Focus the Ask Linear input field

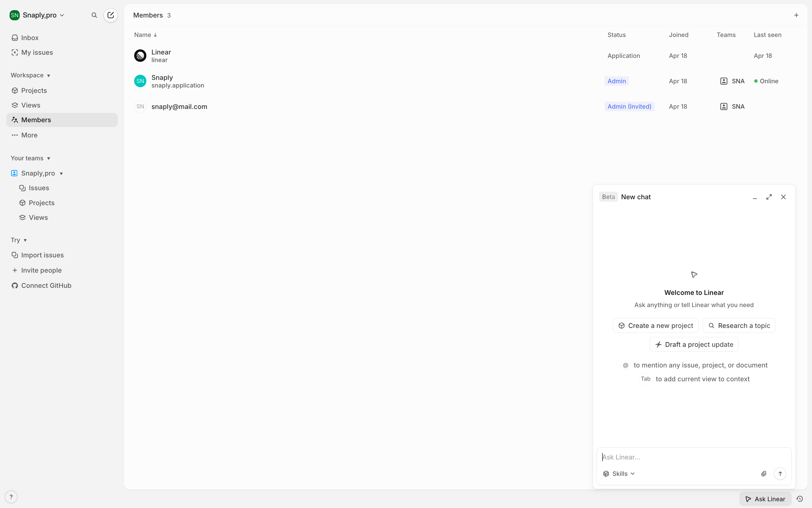click(x=694, y=457)
